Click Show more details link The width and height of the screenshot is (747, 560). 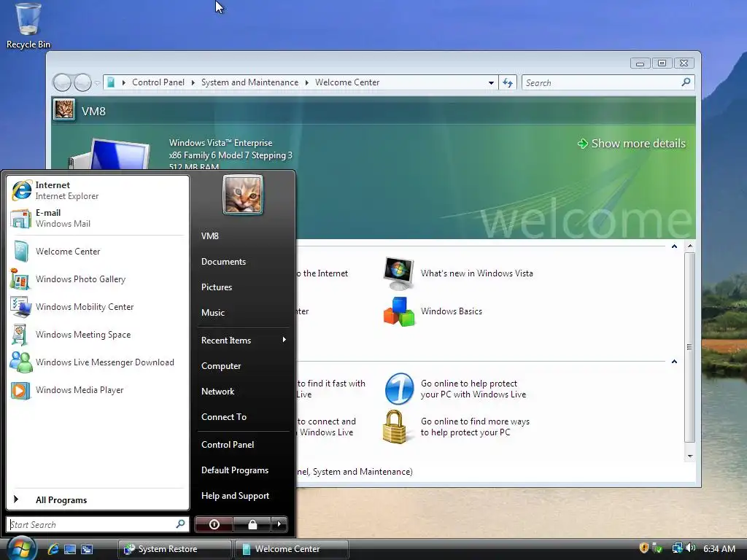(x=632, y=144)
